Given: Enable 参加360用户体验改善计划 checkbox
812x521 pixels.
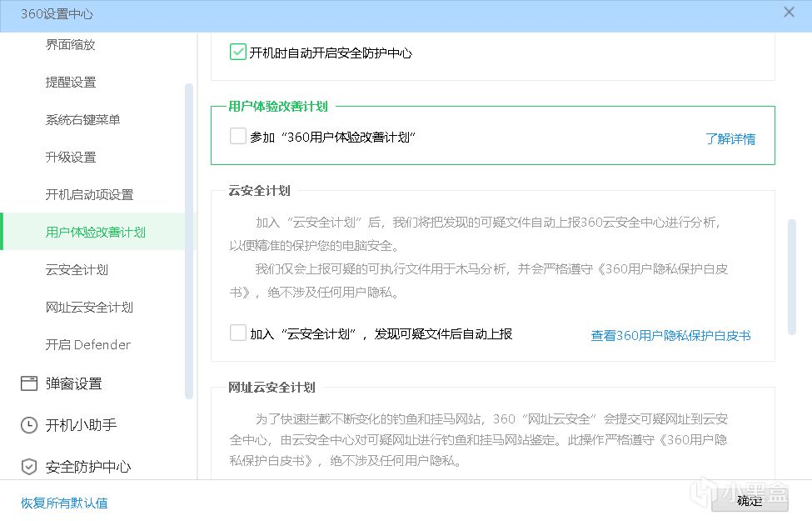Looking at the screenshot, I should [x=237, y=136].
